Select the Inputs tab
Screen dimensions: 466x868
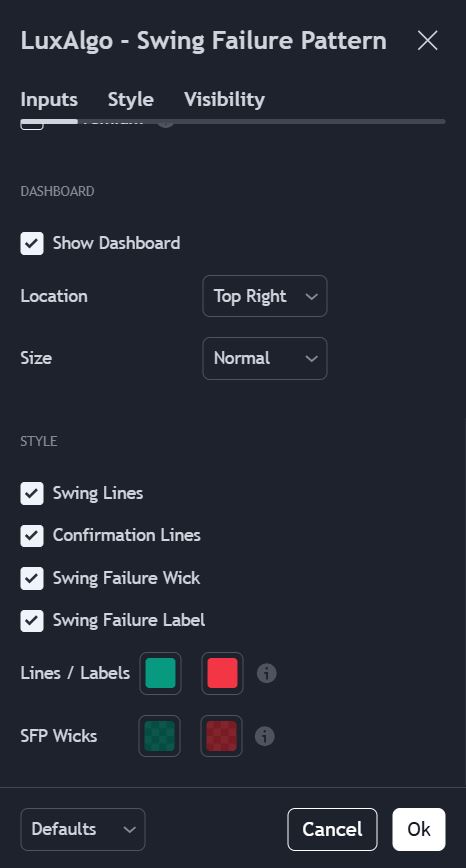click(x=49, y=100)
